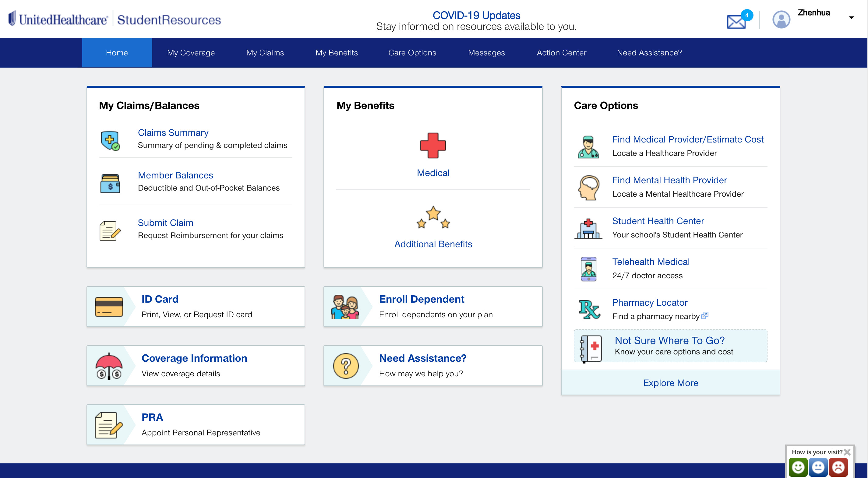Click the Claims Summary shield icon
This screenshot has height=478, width=868.
[x=110, y=140]
